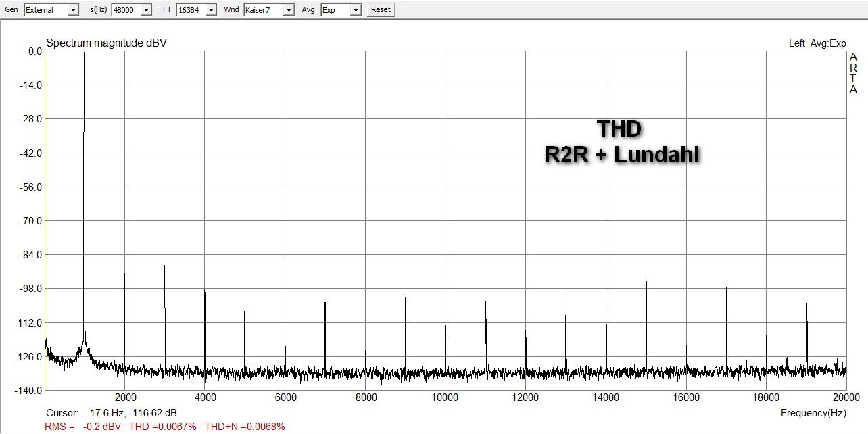Click the 'Frequency(Hz)' axis label
The height and width of the screenshot is (434, 868).
(813, 412)
